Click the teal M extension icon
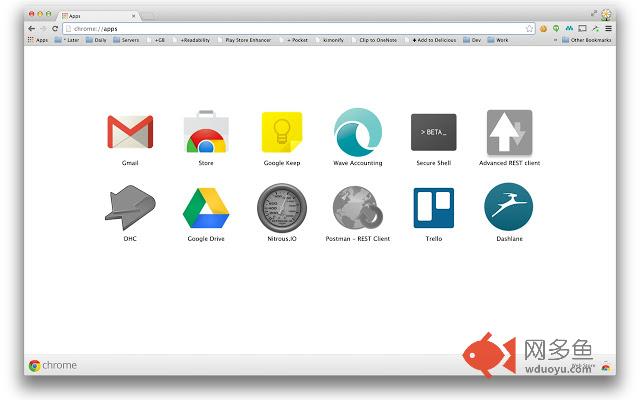This screenshot has height=400, width=640. (x=569, y=29)
